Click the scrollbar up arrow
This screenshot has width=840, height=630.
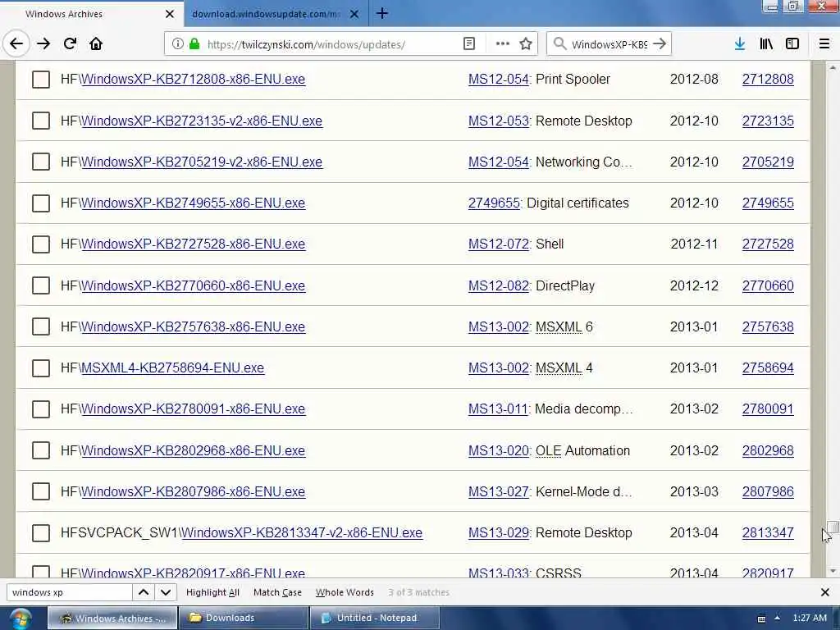pos(832,67)
